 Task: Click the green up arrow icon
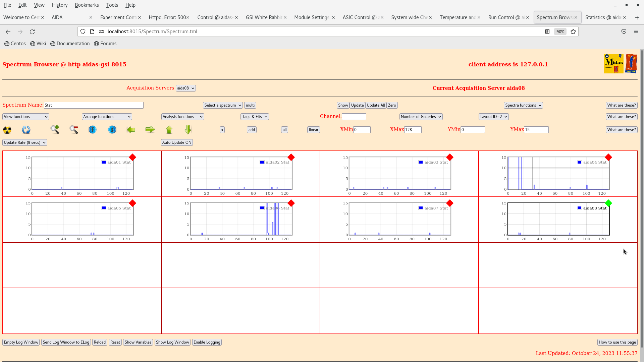(x=169, y=130)
